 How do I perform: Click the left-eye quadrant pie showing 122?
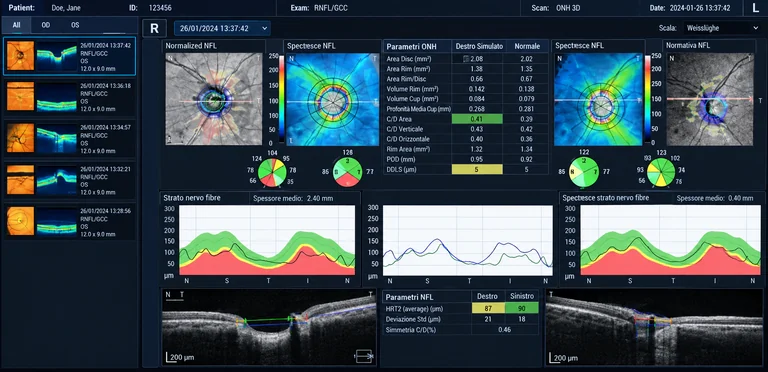[x=583, y=172]
